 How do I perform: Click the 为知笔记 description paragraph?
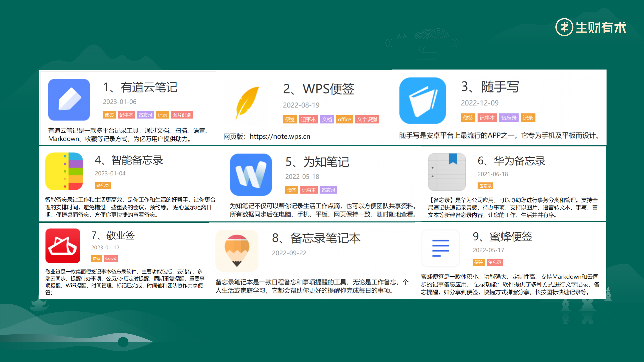(x=323, y=210)
